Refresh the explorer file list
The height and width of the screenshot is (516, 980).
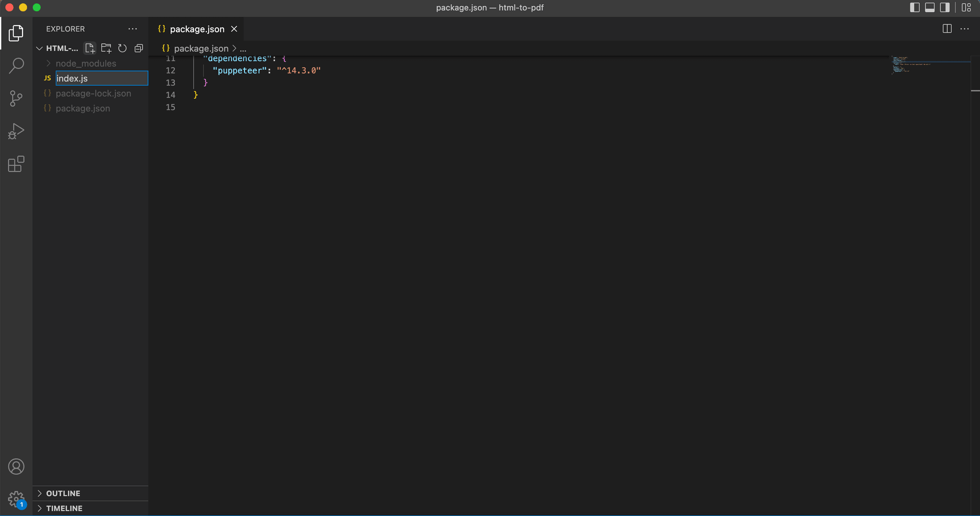click(x=122, y=48)
